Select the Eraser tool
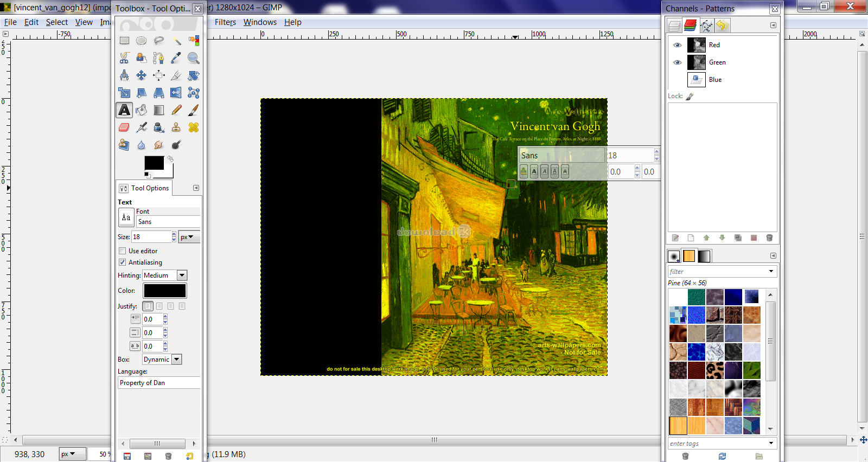 pyautogui.click(x=124, y=127)
